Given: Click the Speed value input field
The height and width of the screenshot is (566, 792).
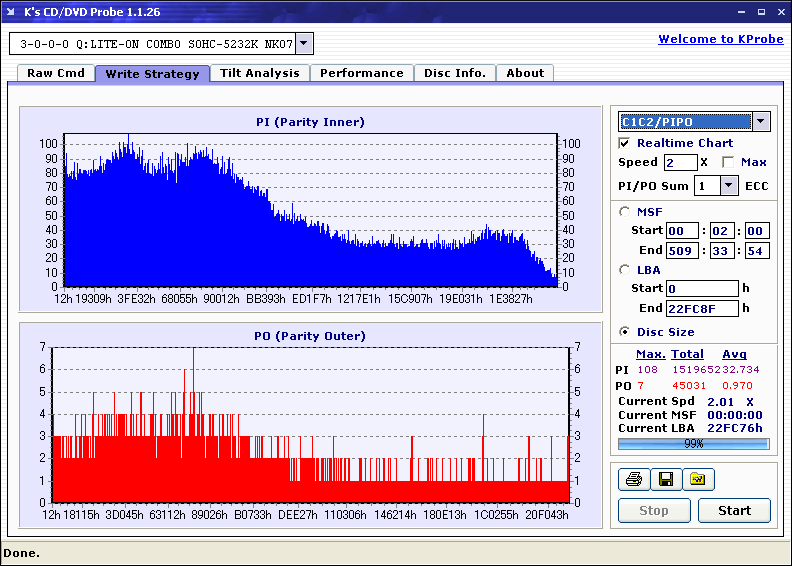Looking at the screenshot, I should 680,163.
